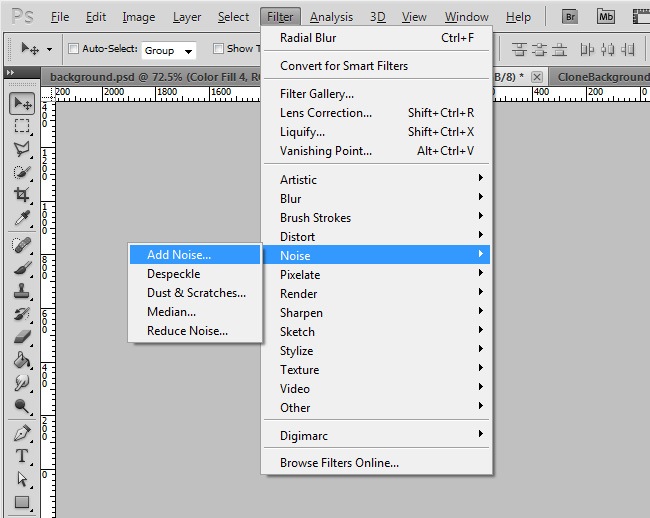Screen dimensions: 650x518
Task: Select the Clone Stamp tool
Action: click(22, 291)
